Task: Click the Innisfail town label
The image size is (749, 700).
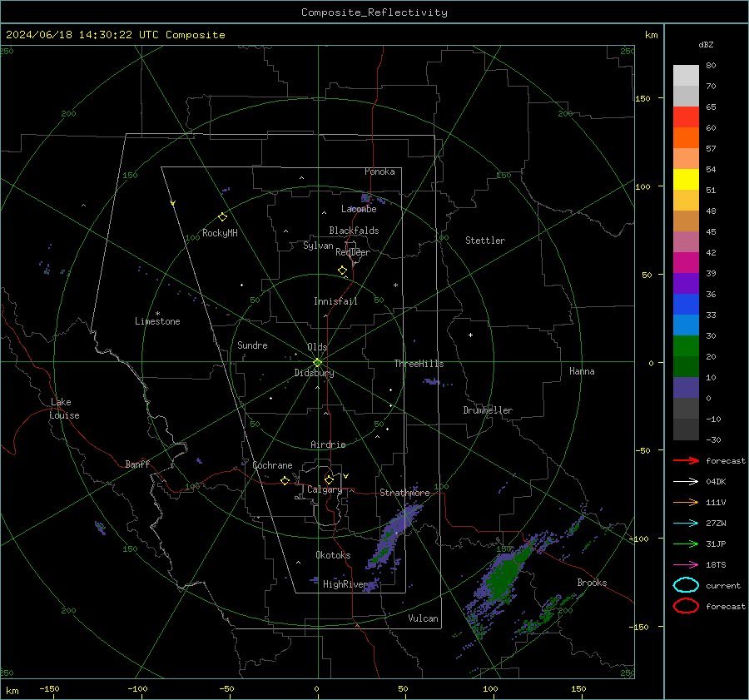Action: click(x=335, y=301)
